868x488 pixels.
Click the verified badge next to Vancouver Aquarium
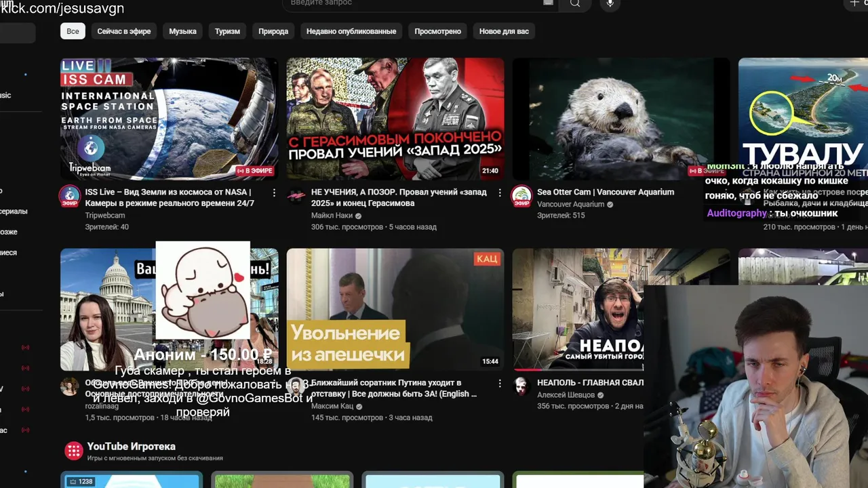610,204
